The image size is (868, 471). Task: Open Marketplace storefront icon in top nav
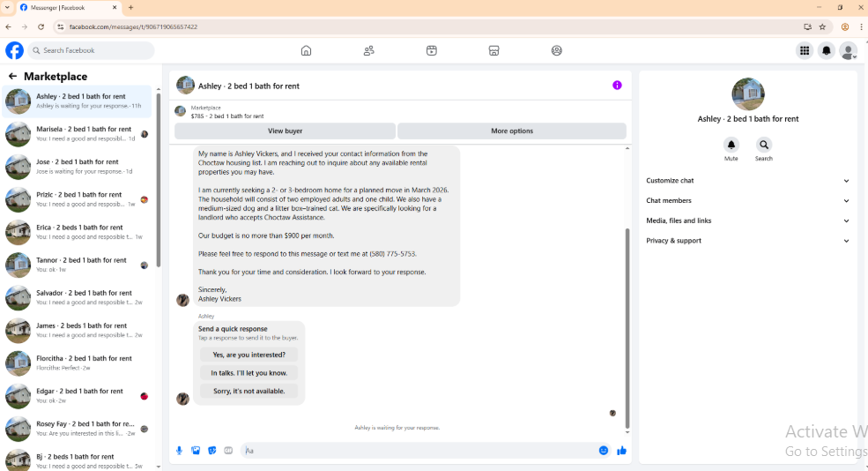494,50
